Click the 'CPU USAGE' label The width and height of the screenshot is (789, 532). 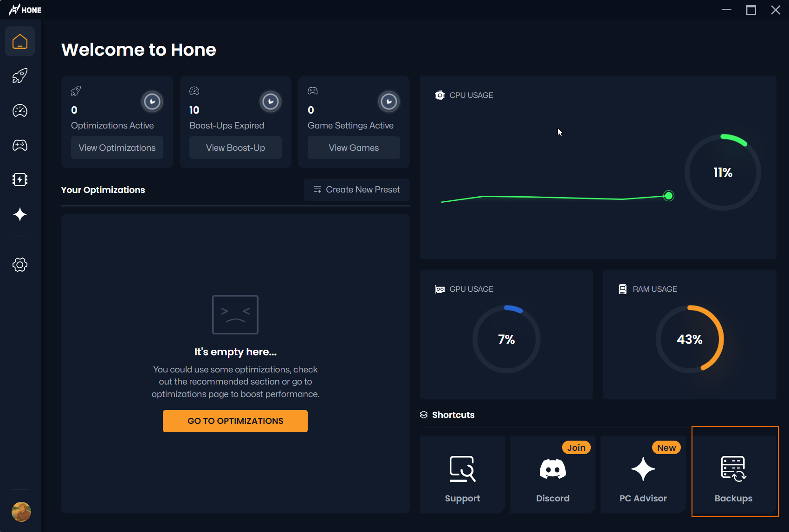[471, 95]
